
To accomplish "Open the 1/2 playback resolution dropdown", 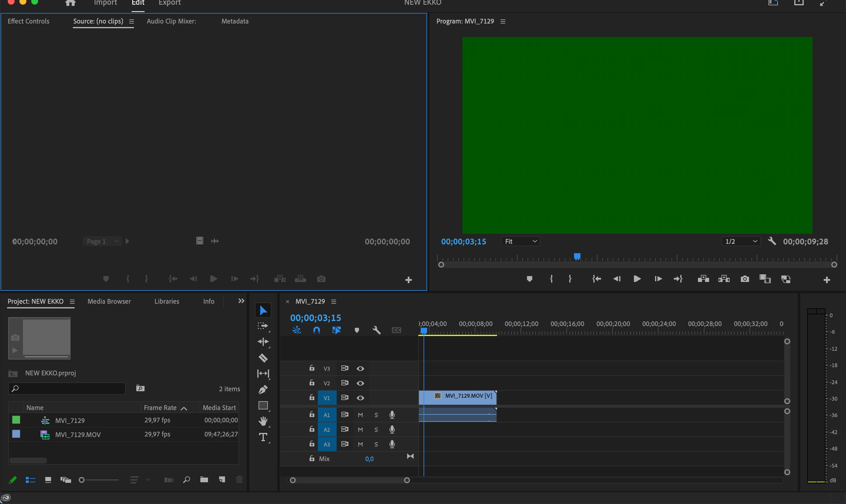I will point(741,241).
